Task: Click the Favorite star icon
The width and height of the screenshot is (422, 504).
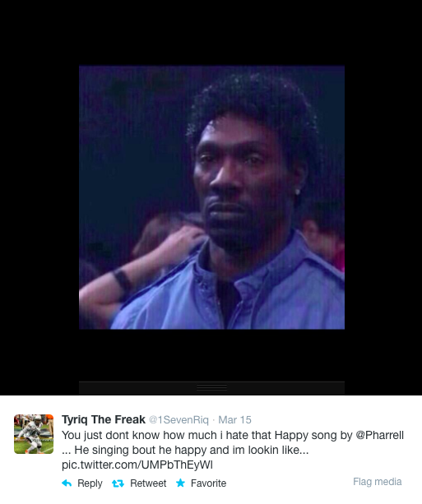Action: pos(180,483)
